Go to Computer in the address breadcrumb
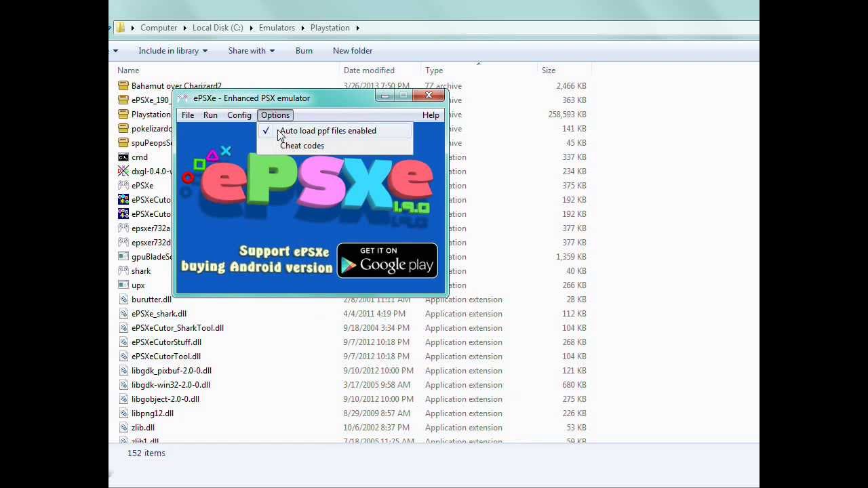Image resolution: width=868 pixels, height=488 pixels. [x=159, y=28]
